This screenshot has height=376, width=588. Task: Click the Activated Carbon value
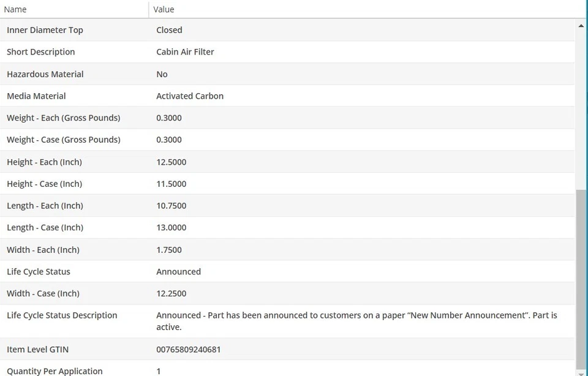(190, 96)
